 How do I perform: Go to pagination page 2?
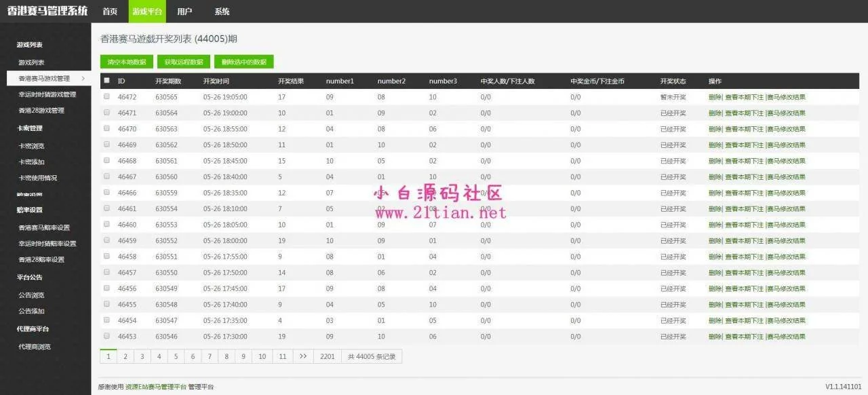point(125,356)
